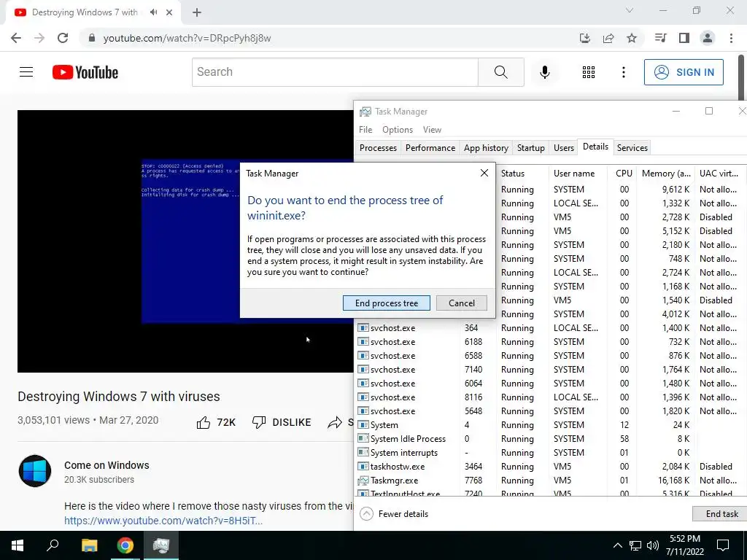Open the clock showing 5:52 PM
This screenshot has width=747, height=560.
pos(684,545)
